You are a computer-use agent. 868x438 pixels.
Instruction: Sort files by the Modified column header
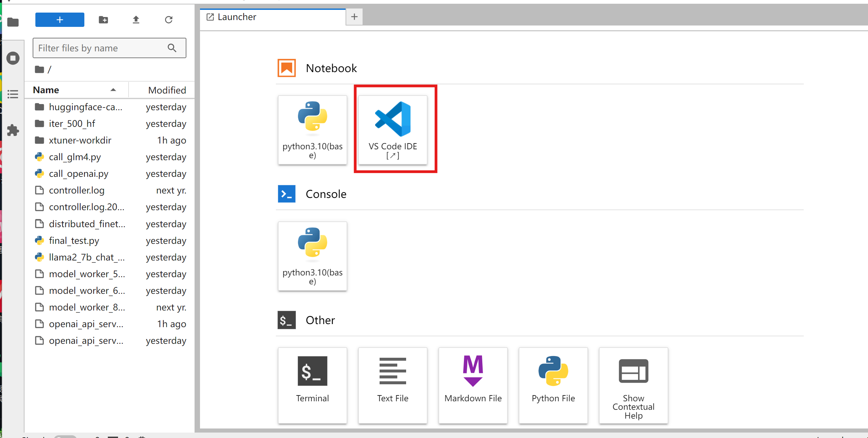coord(162,90)
